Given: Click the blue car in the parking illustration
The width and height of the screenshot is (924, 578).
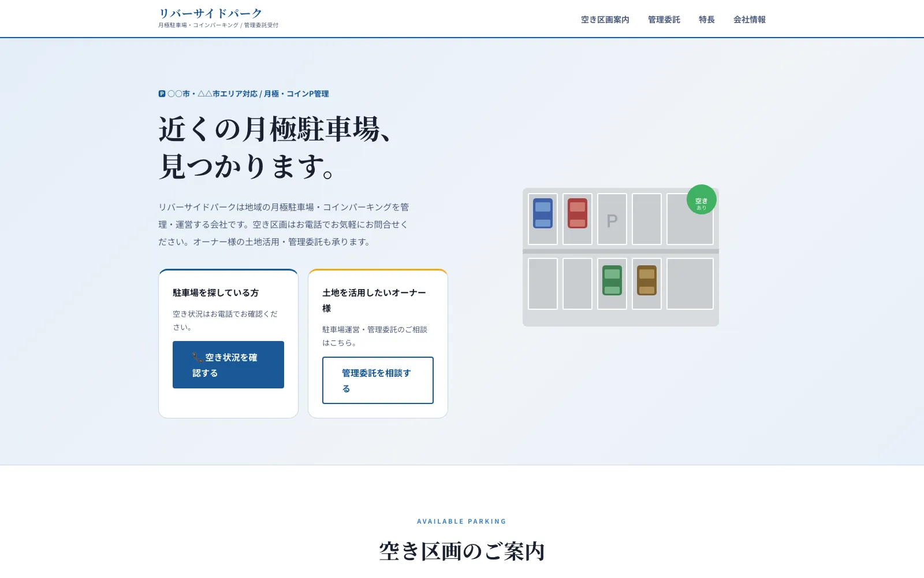Looking at the screenshot, I should pos(543,213).
